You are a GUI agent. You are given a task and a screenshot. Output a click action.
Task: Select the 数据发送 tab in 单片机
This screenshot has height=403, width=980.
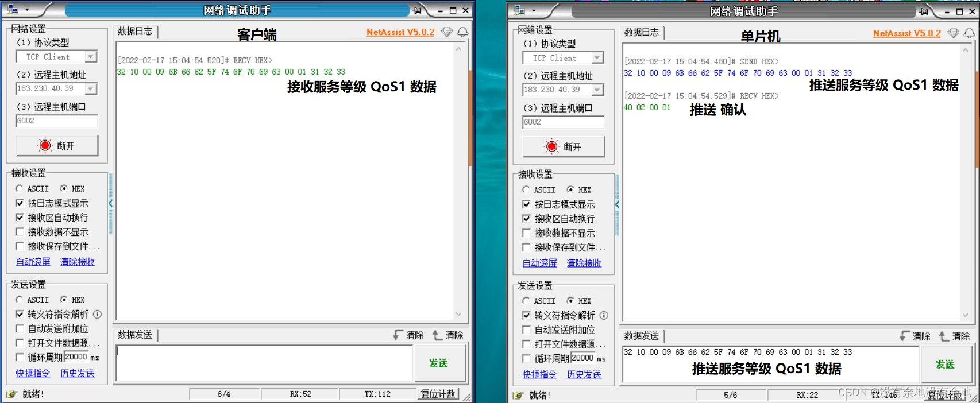pos(642,336)
